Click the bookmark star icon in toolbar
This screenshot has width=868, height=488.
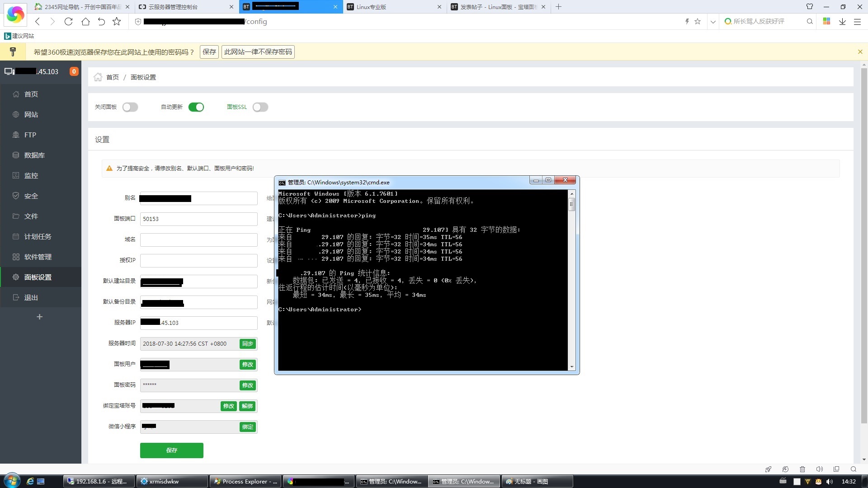pos(117,21)
